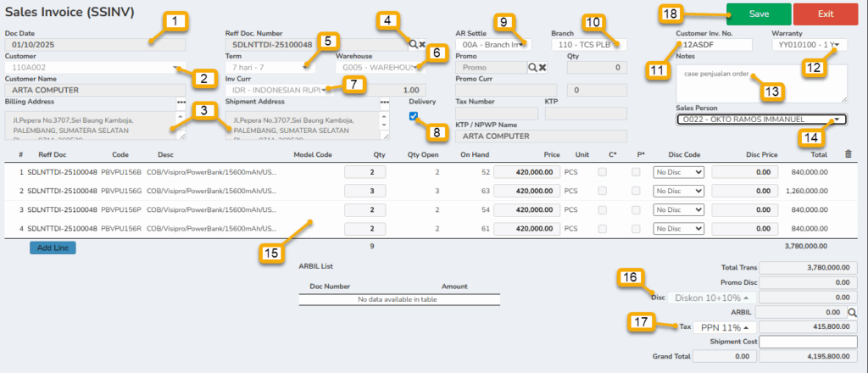
Task: Tick the C* checkbox on the first line
Action: [x=602, y=172]
